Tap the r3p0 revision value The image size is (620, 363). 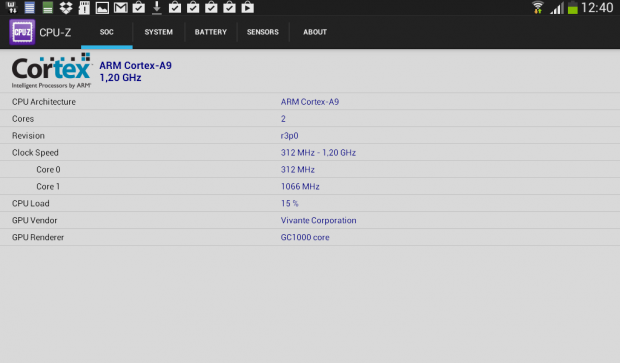pos(289,136)
